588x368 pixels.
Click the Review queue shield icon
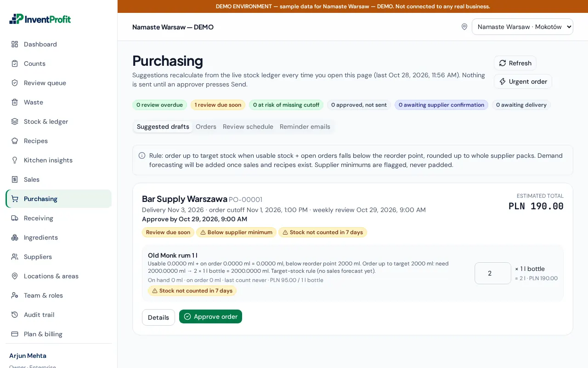[15, 83]
